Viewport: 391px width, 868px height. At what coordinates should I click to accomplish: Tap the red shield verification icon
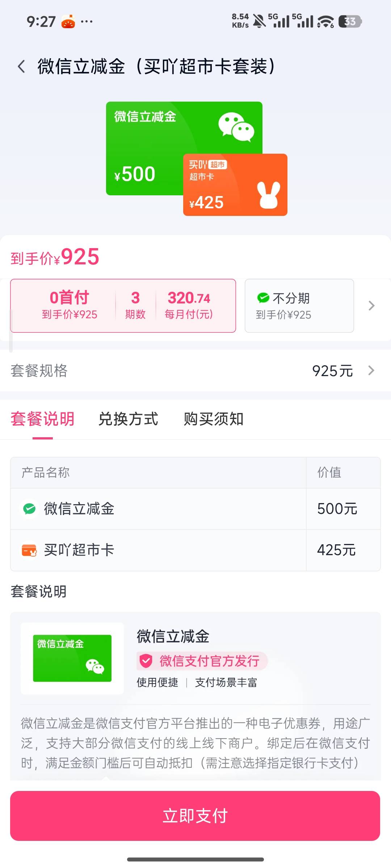[x=146, y=661]
